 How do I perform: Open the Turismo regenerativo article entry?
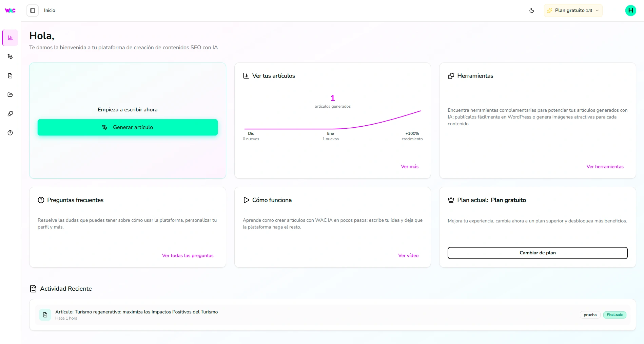[x=136, y=312]
